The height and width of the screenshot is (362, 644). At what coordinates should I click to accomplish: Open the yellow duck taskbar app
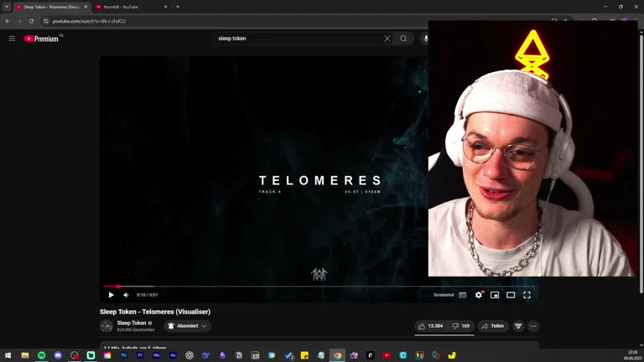coord(452,355)
